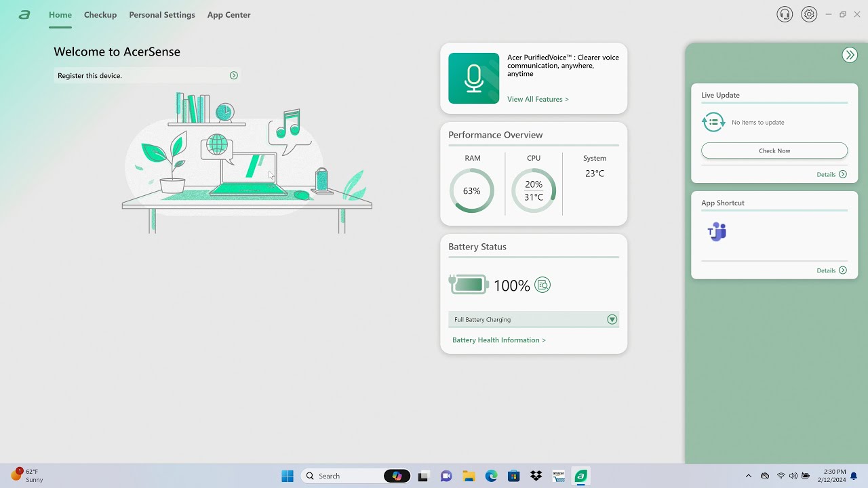Open the support headset icon

tap(785, 14)
